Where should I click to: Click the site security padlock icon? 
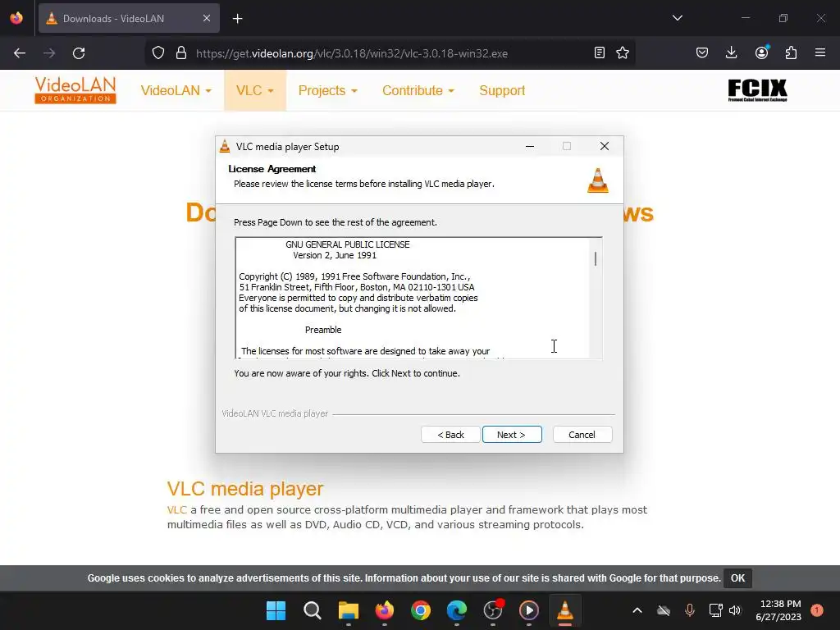coord(181,53)
